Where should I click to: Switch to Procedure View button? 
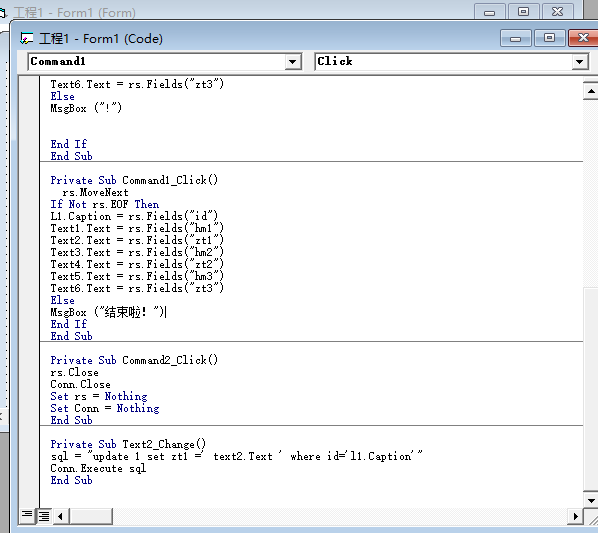[x=27, y=516]
